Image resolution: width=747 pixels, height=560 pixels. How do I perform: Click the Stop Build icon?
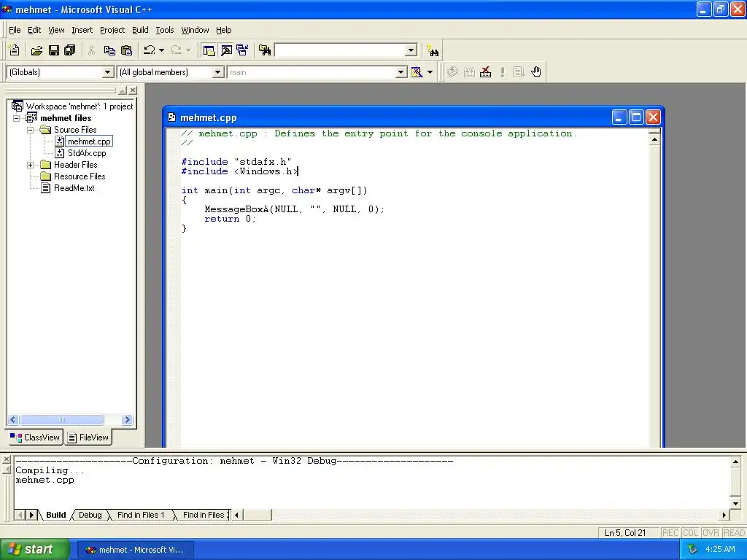coord(485,72)
